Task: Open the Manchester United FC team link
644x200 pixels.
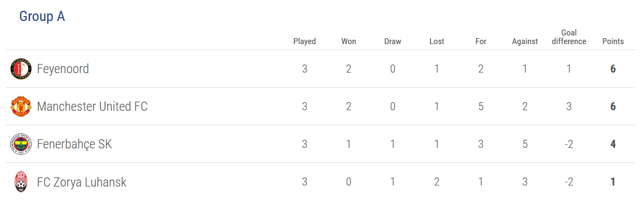Action: pyautogui.click(x=93, y=107)
